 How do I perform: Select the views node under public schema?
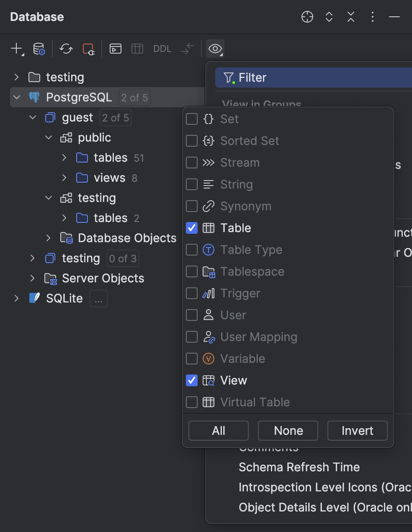108,178
